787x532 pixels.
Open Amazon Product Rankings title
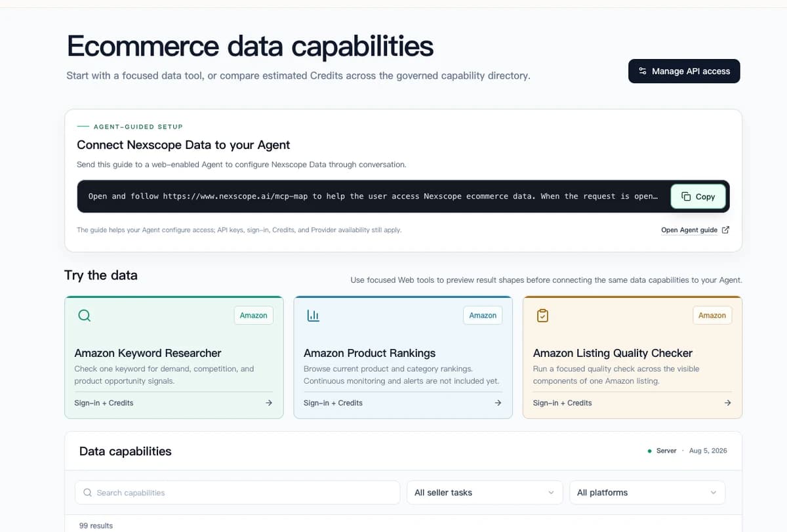coord(369,353)
